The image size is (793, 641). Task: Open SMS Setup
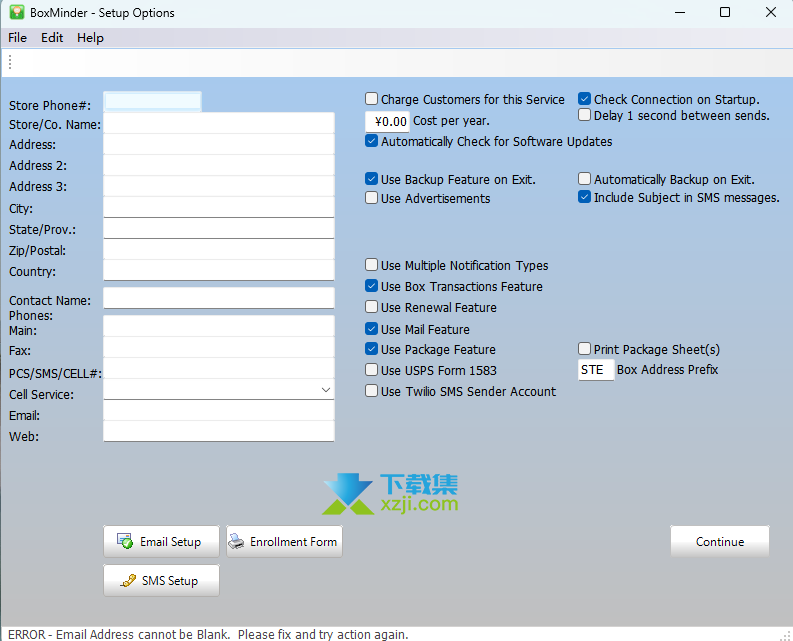[161, 580]
